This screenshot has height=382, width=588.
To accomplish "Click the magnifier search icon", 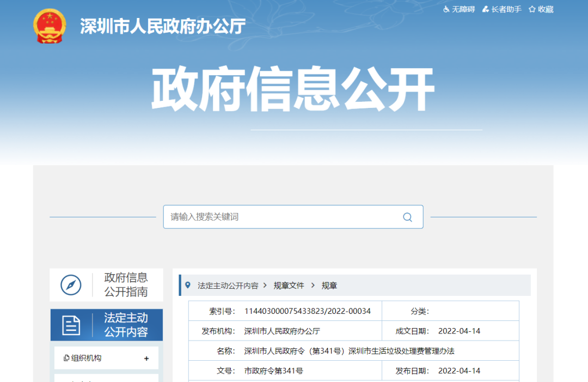I will pos(407,217).
